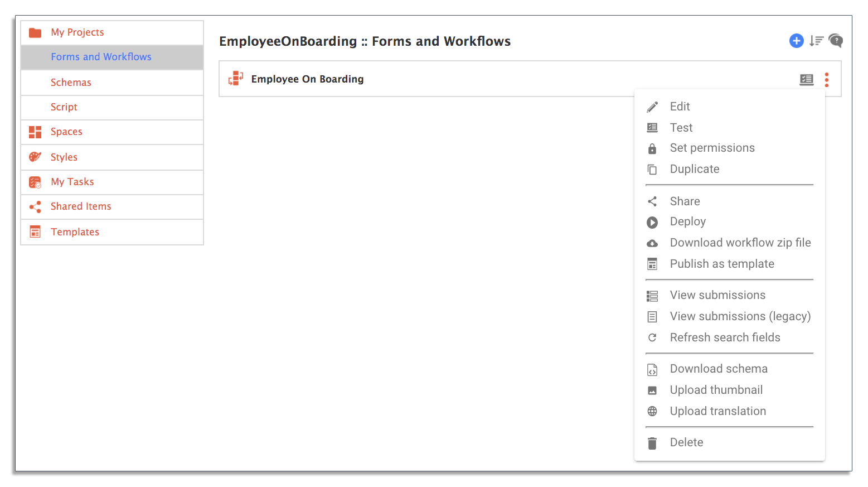Click the Test menu item icon

click(652, 128)
